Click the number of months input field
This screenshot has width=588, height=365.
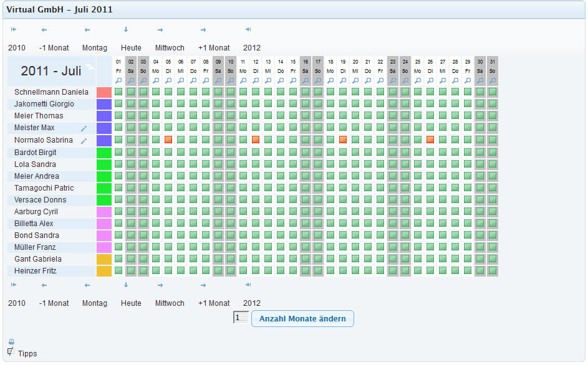(241, 318)
